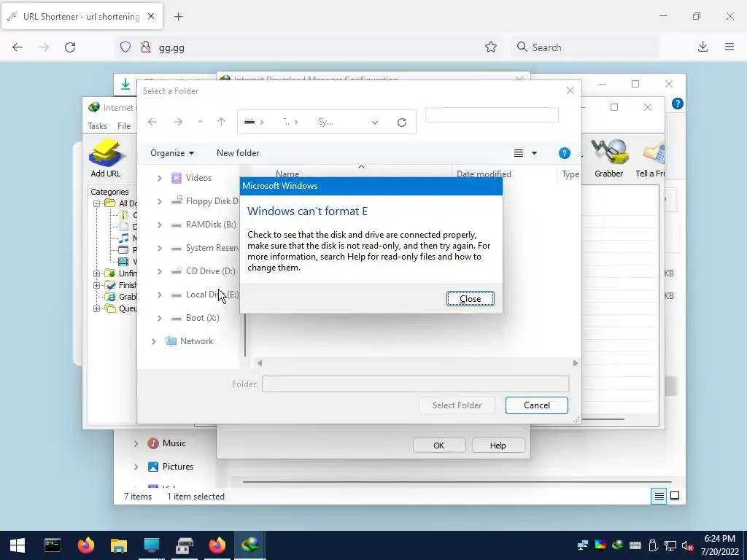Select Videos in the folder tree
The width and height of the screenshot is (747, 560).
[198, 178]
